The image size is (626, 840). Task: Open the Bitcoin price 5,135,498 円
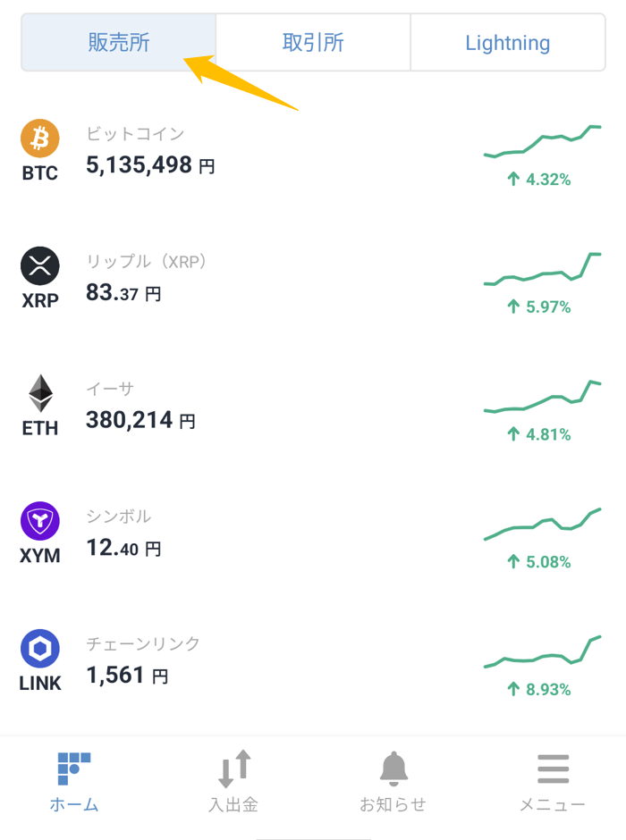pos(150,165)
